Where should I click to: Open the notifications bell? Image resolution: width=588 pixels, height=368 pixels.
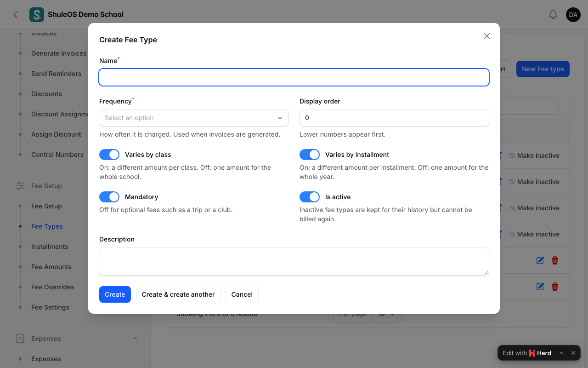[553, 15]
